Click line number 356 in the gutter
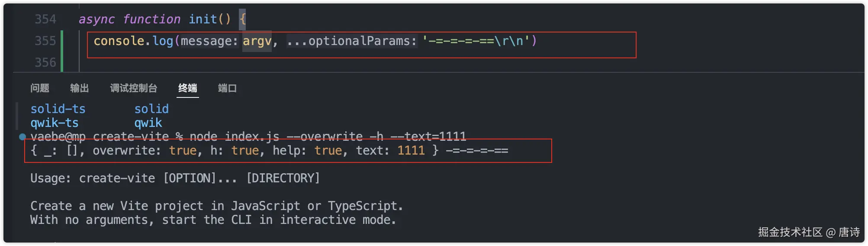Image resolution: width=868 pixels, height=246 pixels. [45, 62]
